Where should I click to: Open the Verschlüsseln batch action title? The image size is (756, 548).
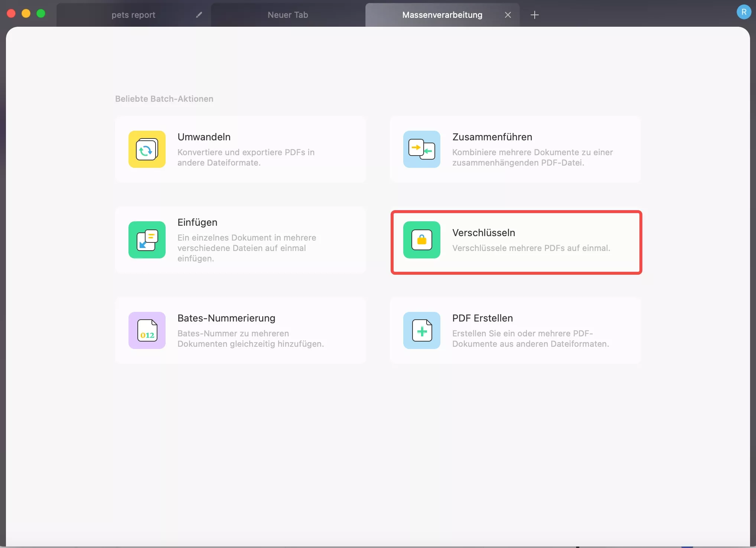click(483, 233)
